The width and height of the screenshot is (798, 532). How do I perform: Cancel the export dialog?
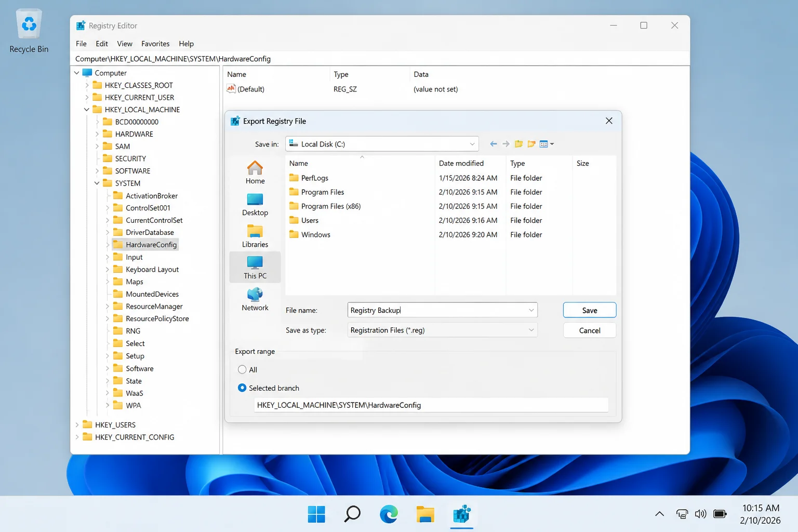[x=590, y=330]
